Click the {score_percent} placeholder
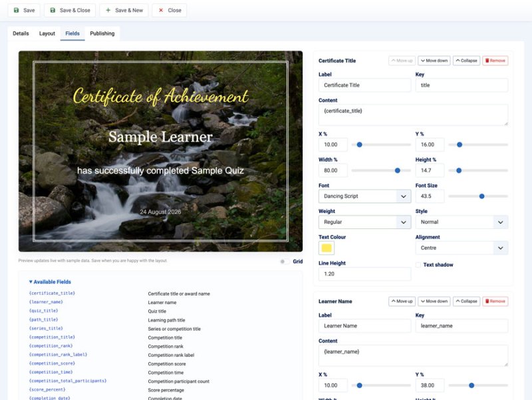532x400 pixels. 47,389
